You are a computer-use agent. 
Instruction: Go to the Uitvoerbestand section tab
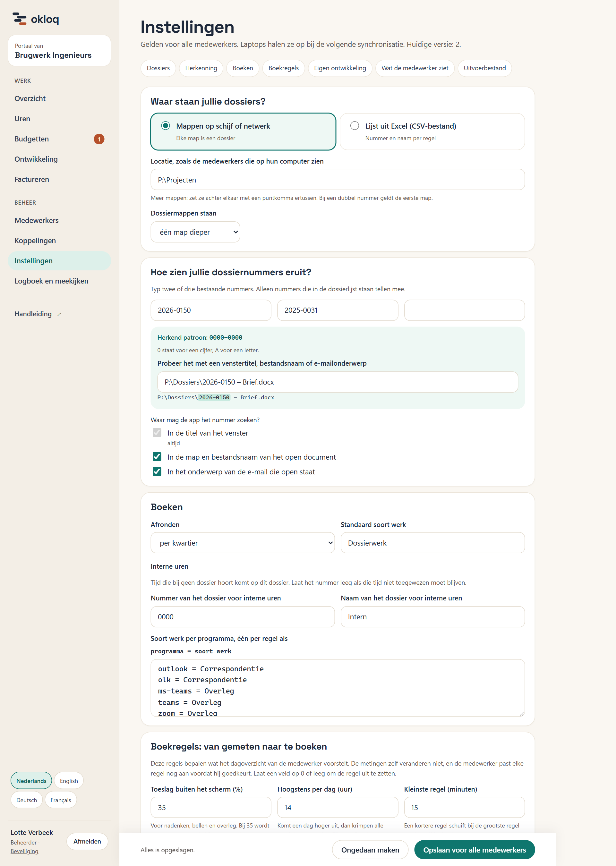485,68
